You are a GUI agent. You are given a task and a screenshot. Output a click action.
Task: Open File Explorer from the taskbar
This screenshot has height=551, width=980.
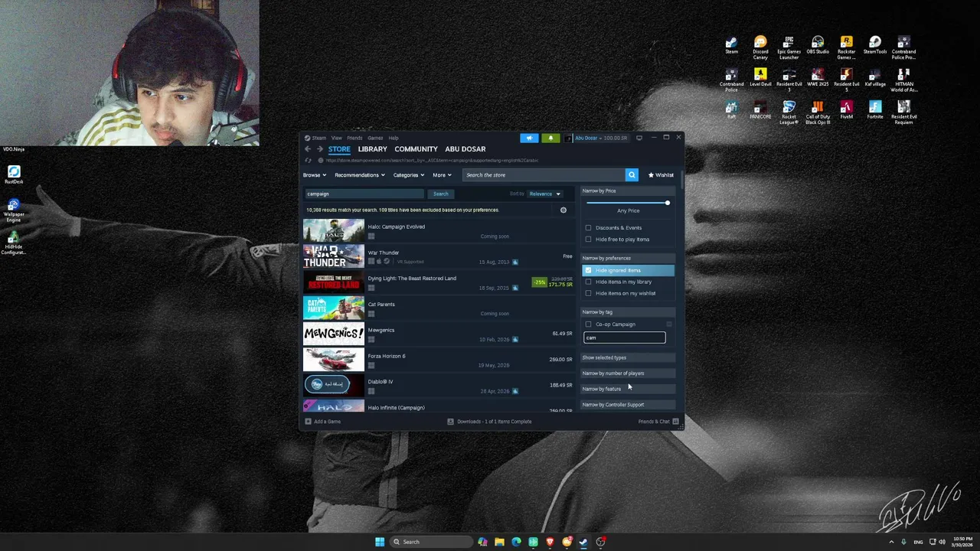(499, 542)
